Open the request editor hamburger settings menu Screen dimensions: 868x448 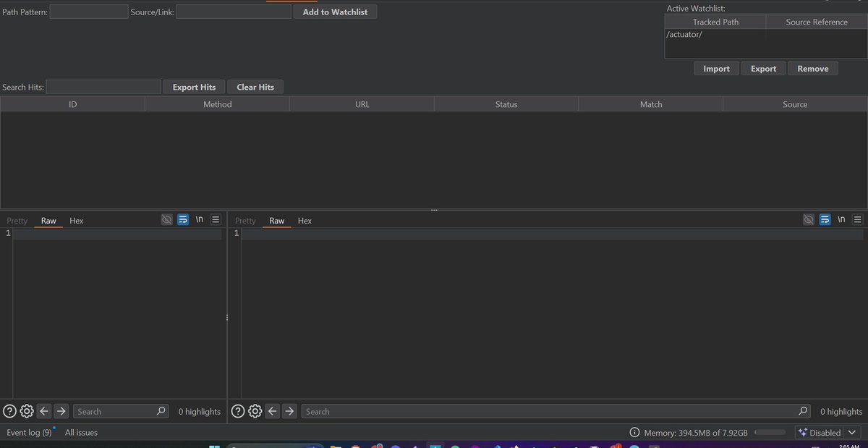pyautogui.click(x=215, y=219)
